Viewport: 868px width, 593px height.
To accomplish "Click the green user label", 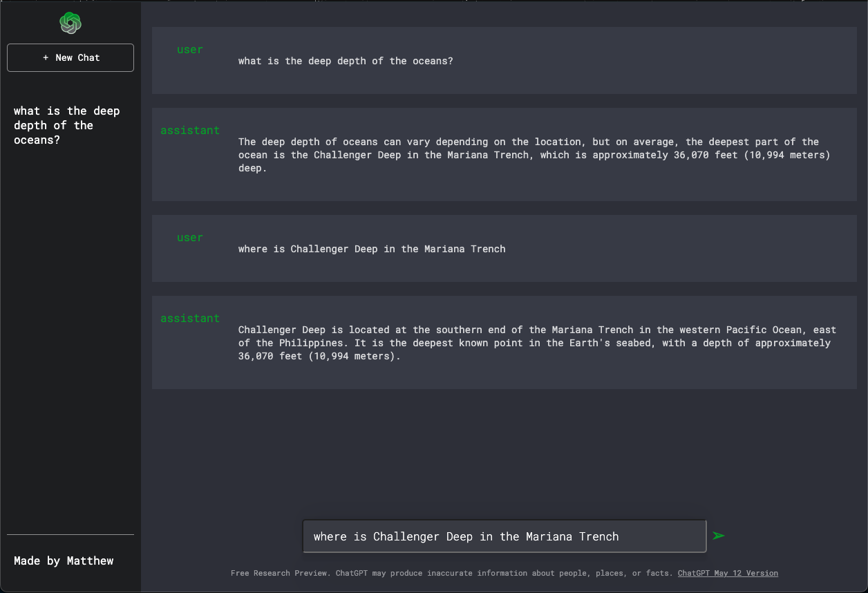I will [190, 49].
